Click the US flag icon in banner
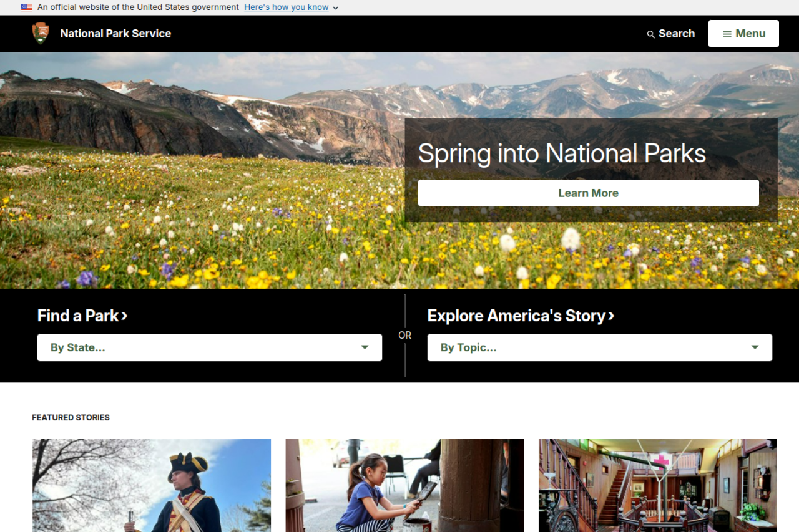The height and width of the screenshot is (532, 799). [x=26, y=7]
